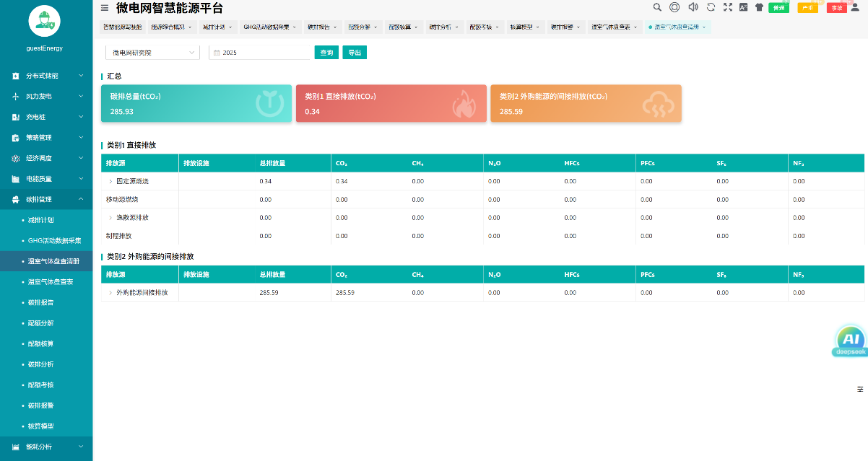Click the speaker sound icon

693,7
